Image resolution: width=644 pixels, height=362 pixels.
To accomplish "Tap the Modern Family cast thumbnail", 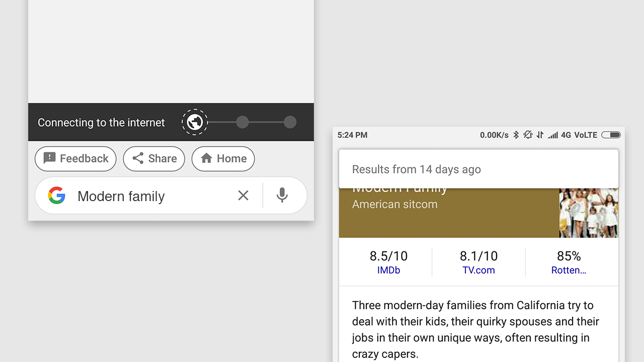I will (589, 213).
